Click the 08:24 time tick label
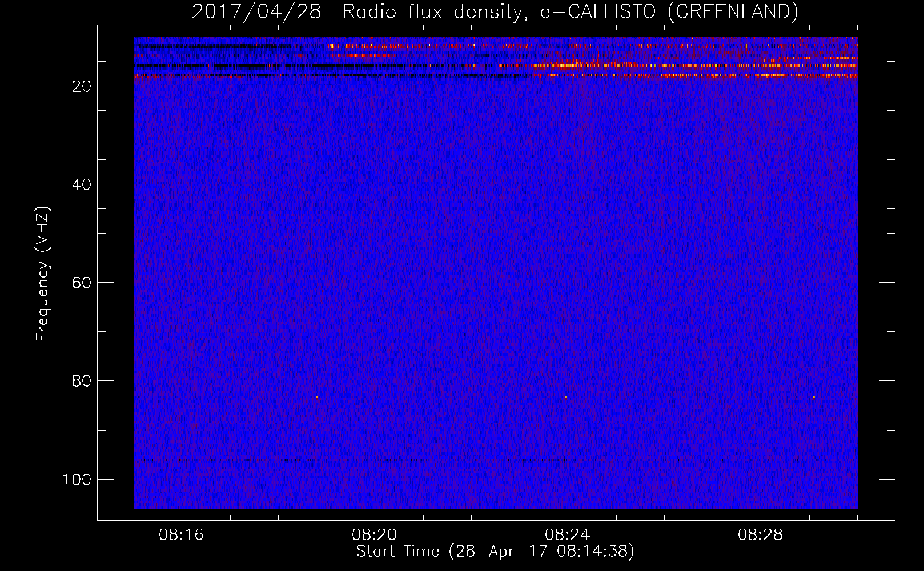 568,535
